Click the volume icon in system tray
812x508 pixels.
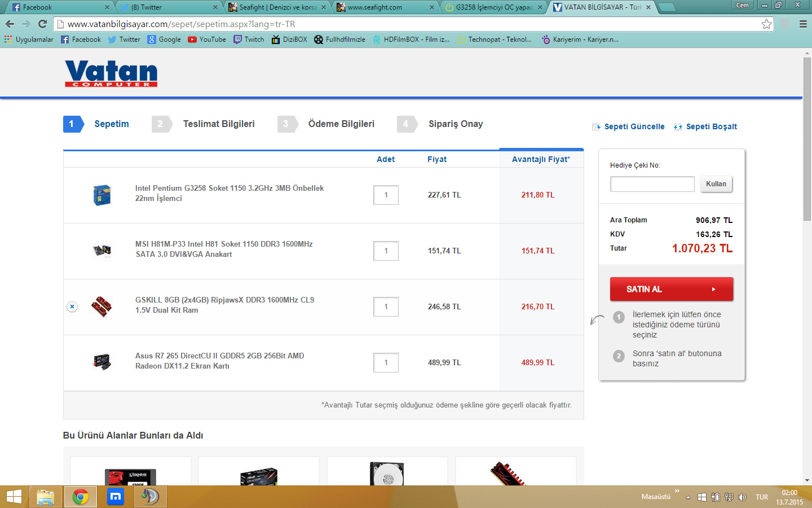(x=742, y=497)
